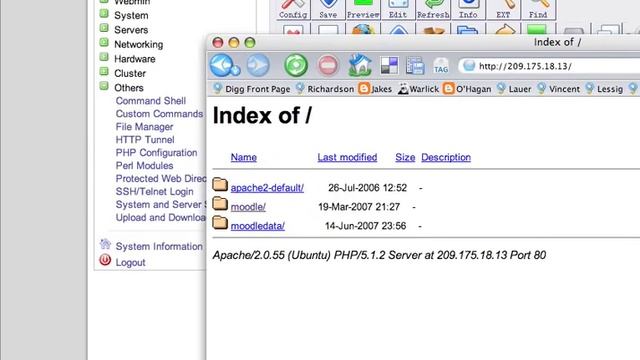
Task: Expand the Servers category in Webmin
Action: 104,28
